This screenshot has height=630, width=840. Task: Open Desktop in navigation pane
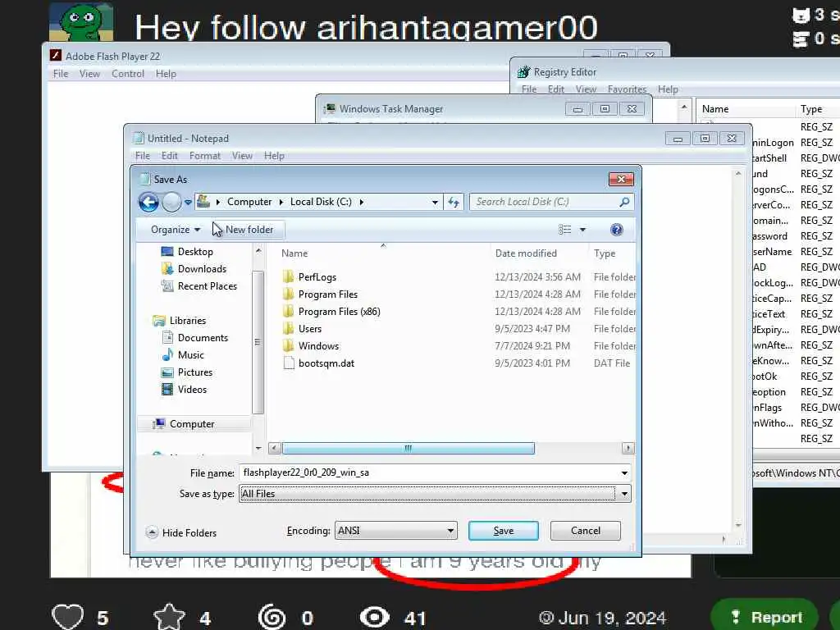tap(195, 252)
